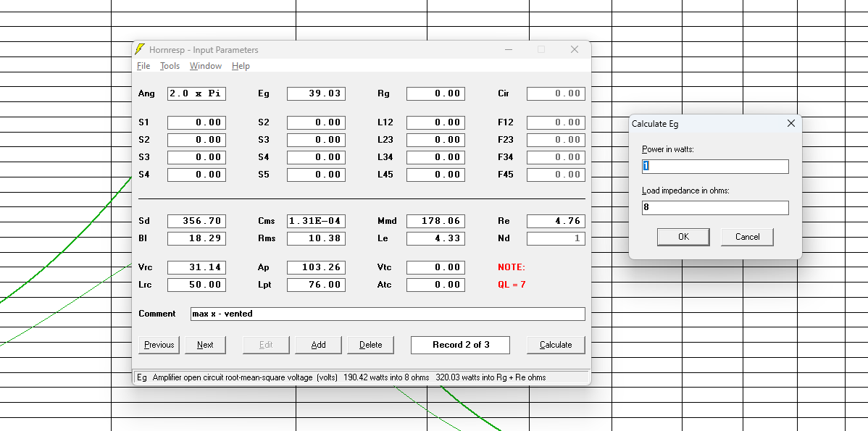Screen dimensions: 868x431
Task: Click the F34 value field
Action: coord(556,157)
